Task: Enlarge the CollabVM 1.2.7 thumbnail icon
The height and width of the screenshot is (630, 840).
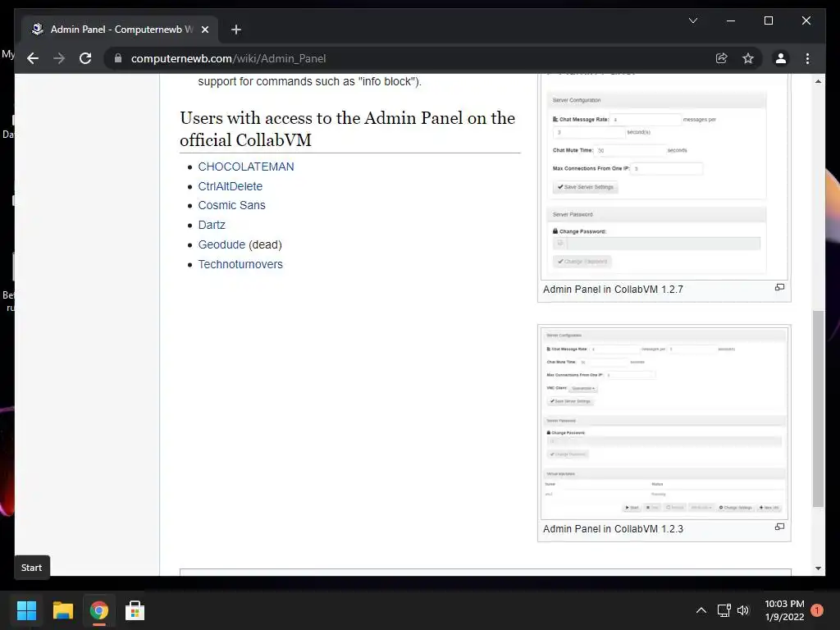Action: pos(779,288)
